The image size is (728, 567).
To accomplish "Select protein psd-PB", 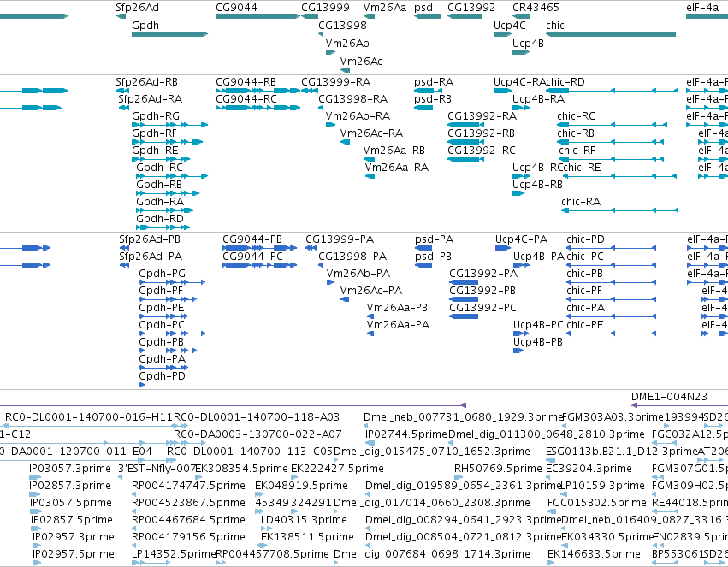I will (x=433, y=257).
